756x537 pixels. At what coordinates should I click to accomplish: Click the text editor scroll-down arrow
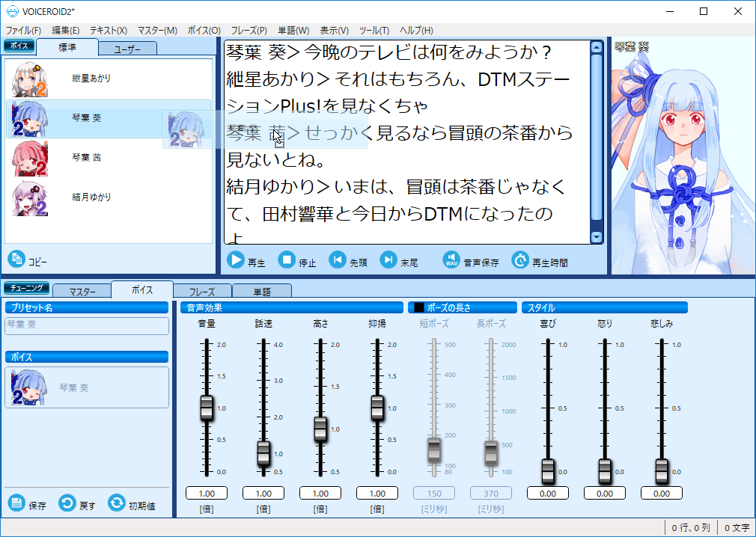(597, 237)
